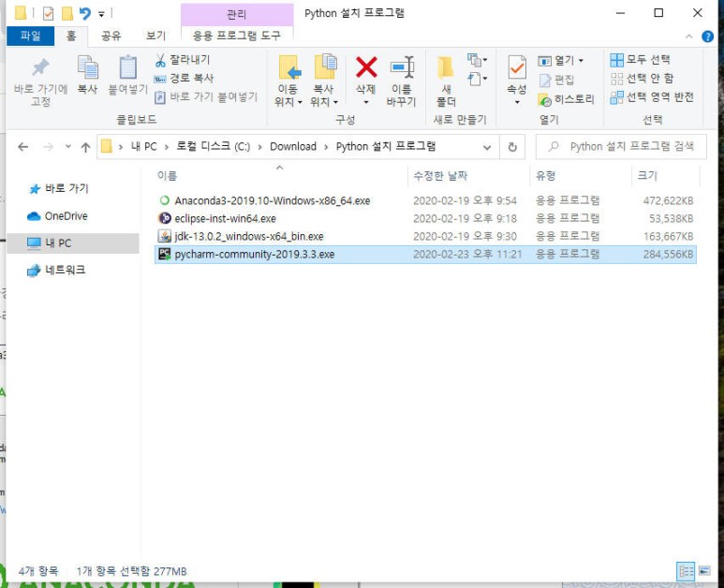Select pycharm-community-2019.3.3.exe file

point(425,255)
